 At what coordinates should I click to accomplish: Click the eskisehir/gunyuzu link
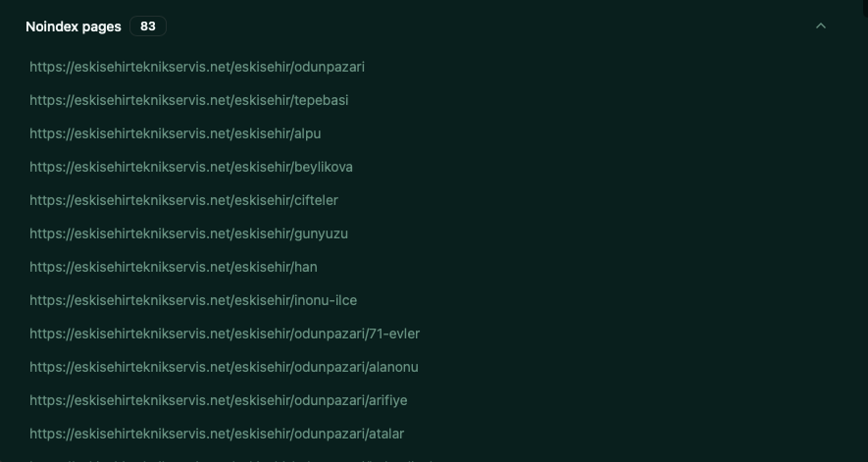(188, 233)
